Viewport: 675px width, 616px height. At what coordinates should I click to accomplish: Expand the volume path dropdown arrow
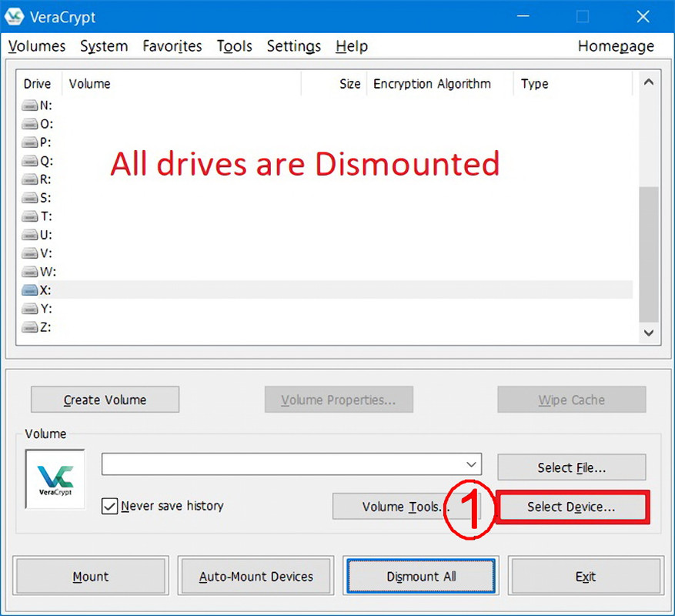coord(471,464)
